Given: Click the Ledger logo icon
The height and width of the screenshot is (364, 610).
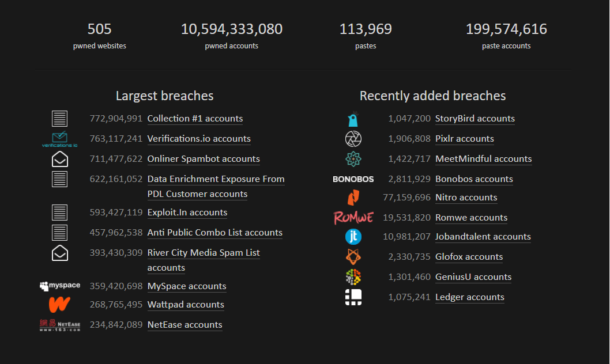Looking at the screenshot, I should [353, 297].
